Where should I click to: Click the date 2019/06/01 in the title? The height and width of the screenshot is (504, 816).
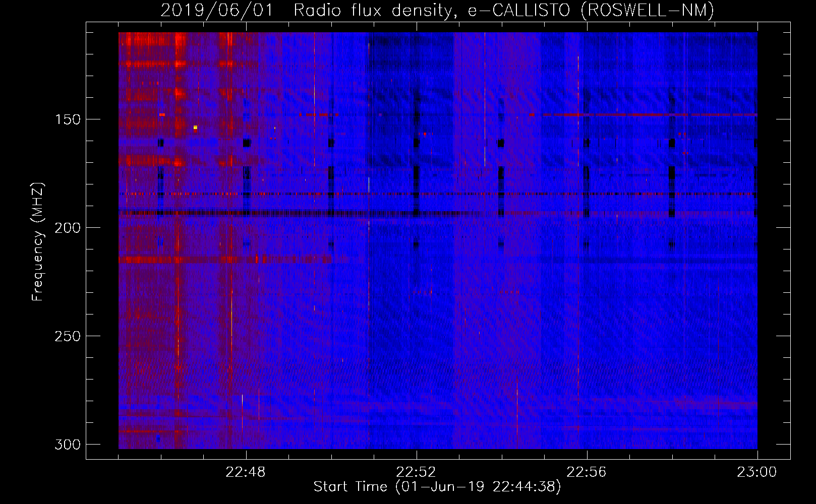pos(217,10)
